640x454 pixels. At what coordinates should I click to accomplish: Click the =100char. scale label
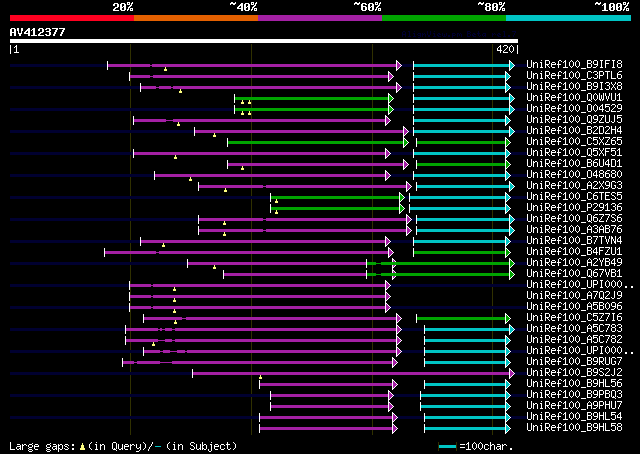(486, 446)
